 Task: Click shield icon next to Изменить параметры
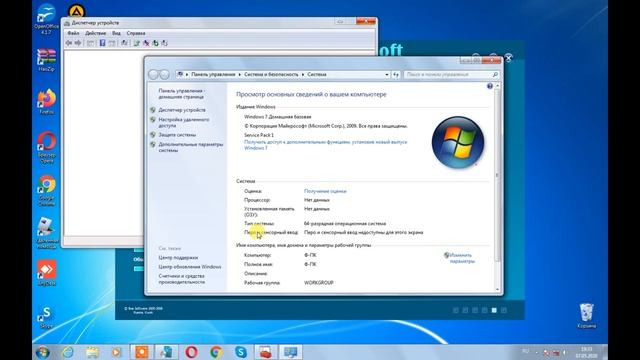[x=446, y=255]
